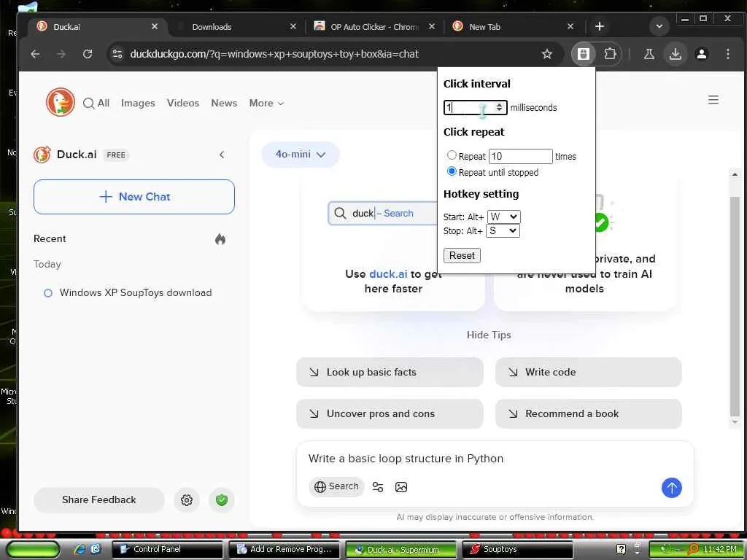Click the taskbar Start button

click(x=34, y=550)
